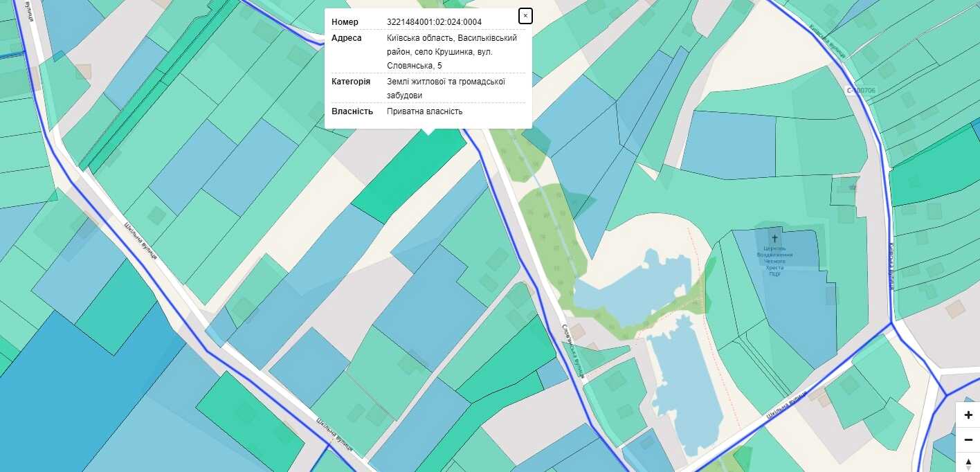Image resolution: width=980 pixels, height=472 pixels.
Task: Click the 'Категорія' row label
Action: pyautogui.click(x=350, y=82)
